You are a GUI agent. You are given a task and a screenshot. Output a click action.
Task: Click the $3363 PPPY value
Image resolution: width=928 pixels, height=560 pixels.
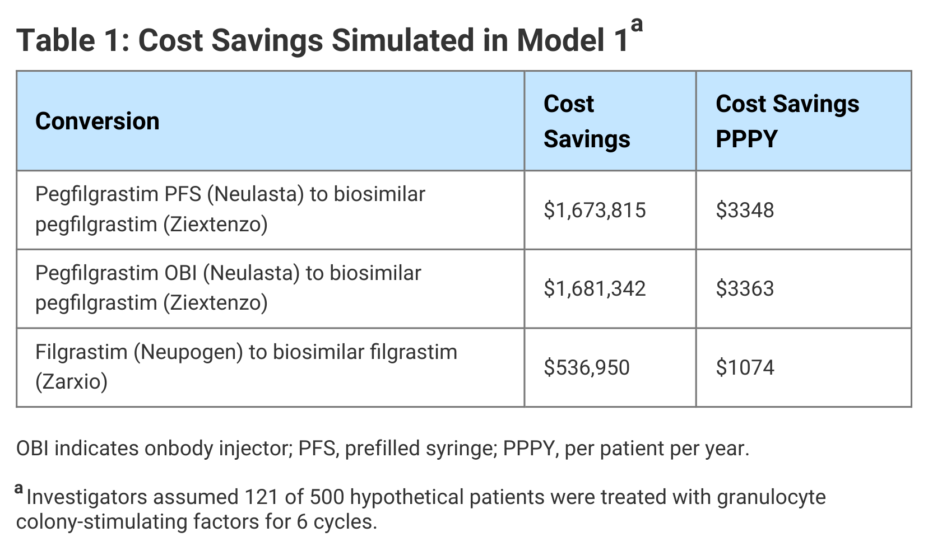point(745,288)
